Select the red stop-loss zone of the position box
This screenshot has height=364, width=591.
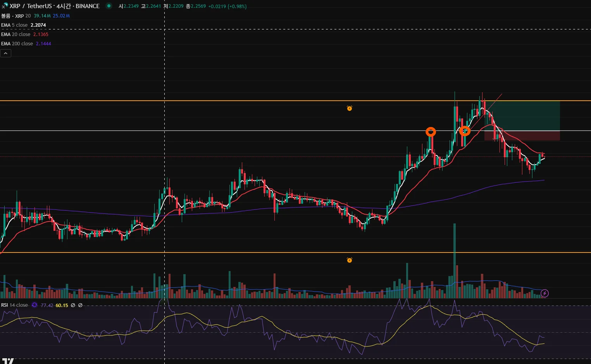(x=522, y=136)
